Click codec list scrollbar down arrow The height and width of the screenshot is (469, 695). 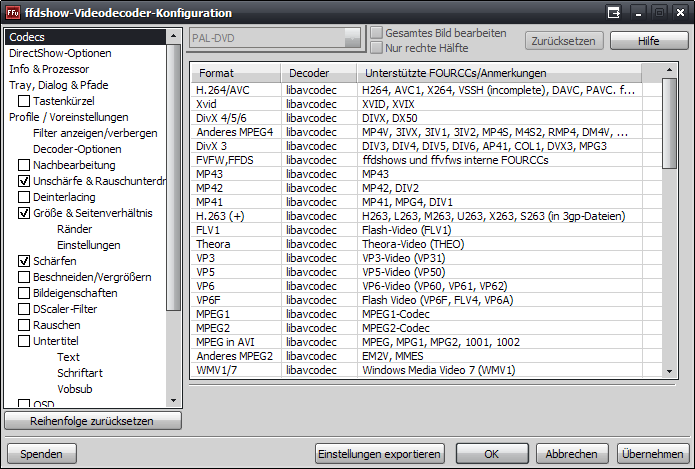click(x=669, y=371)
